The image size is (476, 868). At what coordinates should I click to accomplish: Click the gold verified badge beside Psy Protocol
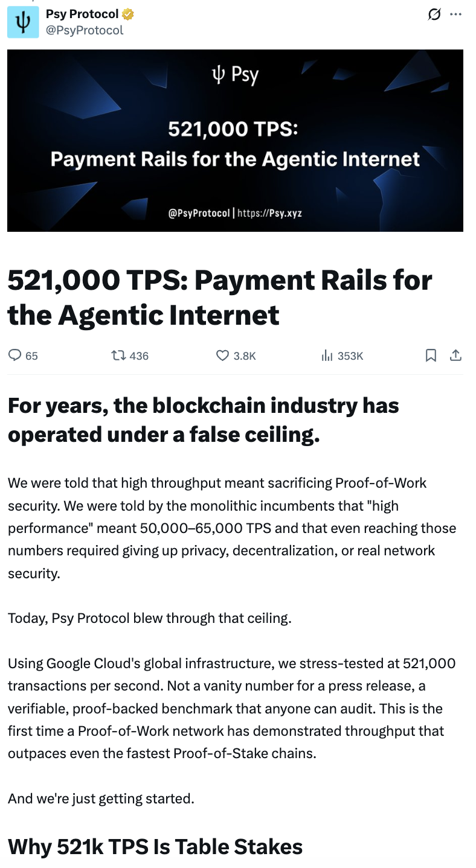coord(126,13)
